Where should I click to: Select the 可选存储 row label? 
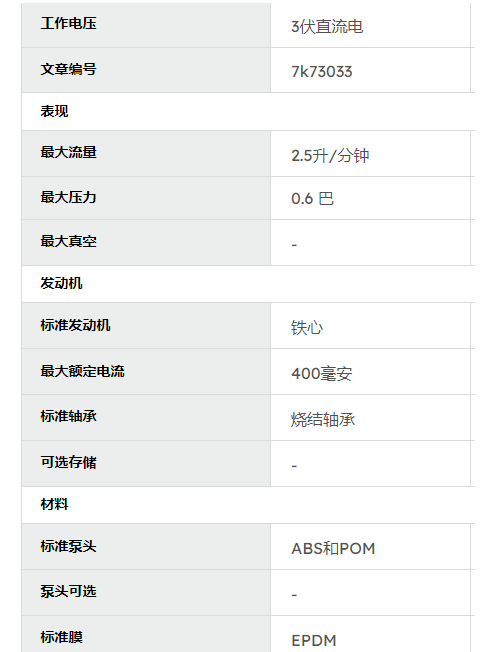[x=69, y=462]
